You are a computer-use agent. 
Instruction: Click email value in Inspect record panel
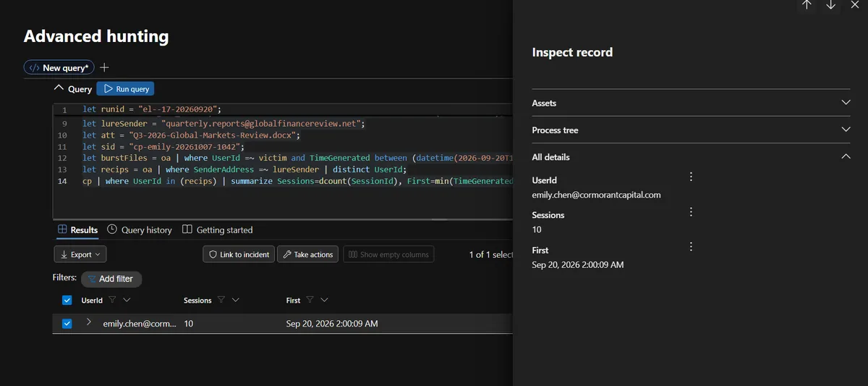pyautogui.click(x=596, y=195)
